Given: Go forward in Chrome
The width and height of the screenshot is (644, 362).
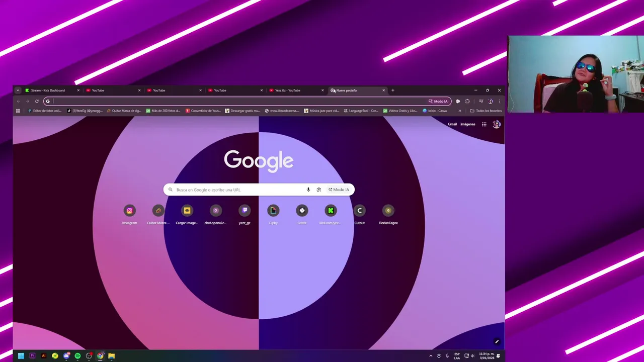Looking at the screenshot, I should 28,101.
